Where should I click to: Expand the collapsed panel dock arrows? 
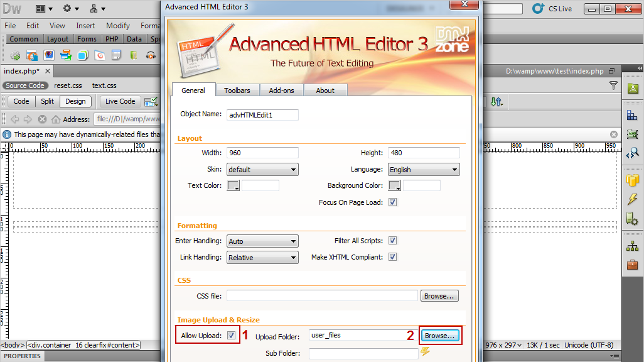pyautogui.click(x=640, y=68)
